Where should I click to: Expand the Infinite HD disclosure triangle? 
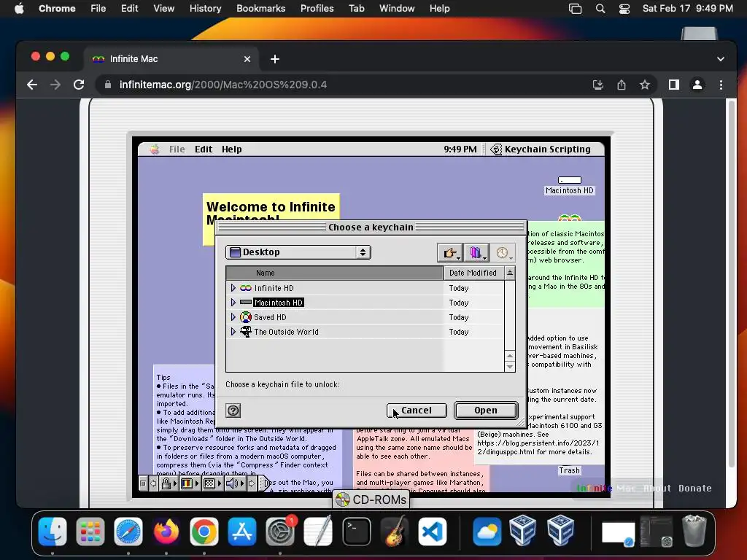coord(233,287)
